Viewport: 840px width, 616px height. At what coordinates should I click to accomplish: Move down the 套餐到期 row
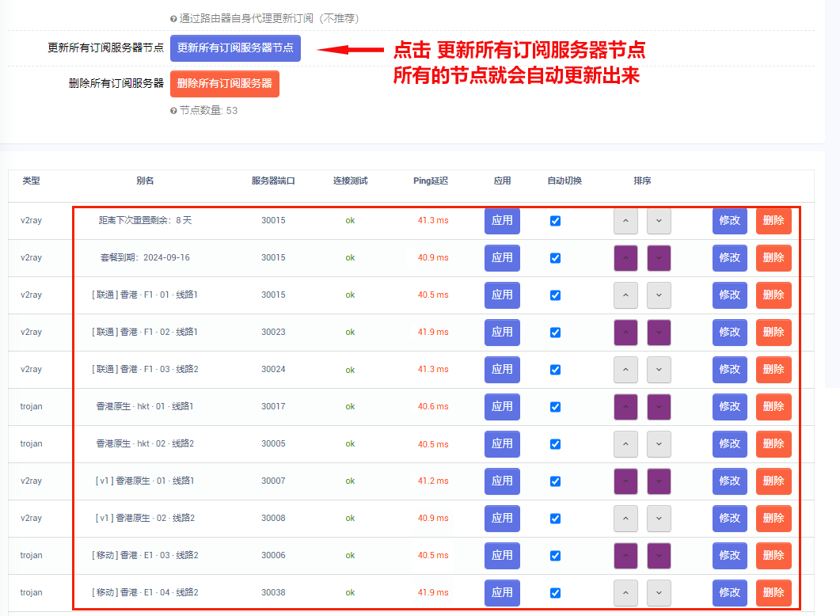pyautogui.click(x=659, y=258)
